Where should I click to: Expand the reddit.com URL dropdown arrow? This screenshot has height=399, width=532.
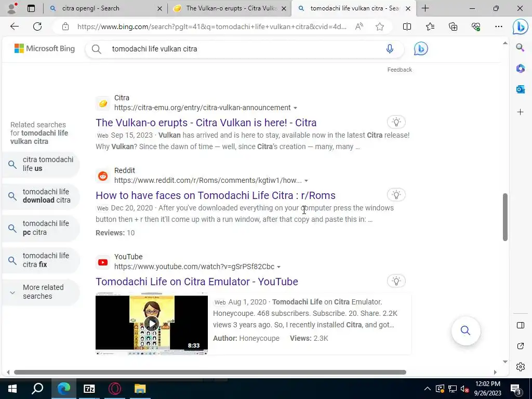306,180
